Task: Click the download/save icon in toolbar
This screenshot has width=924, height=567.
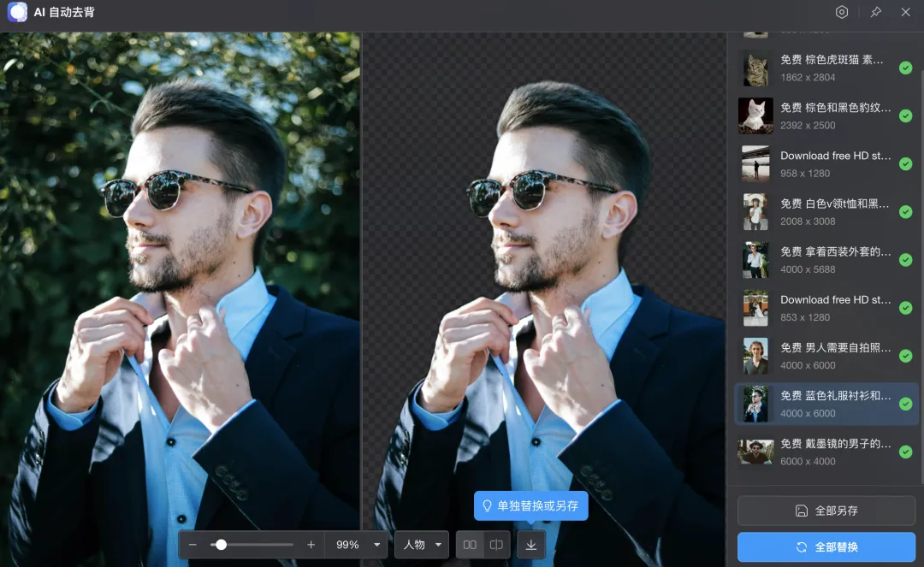Action: pyautogui.click(x=531, y=545)
